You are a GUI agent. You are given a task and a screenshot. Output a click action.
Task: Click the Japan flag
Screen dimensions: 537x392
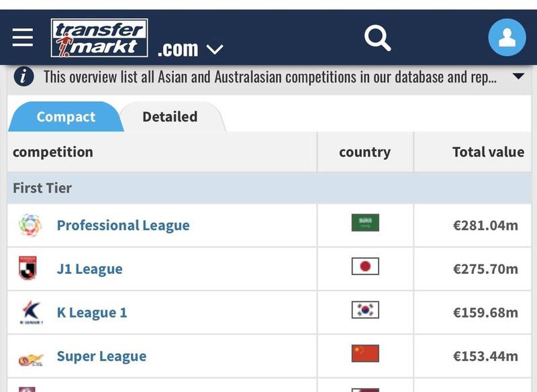pyautogui.click(x=365, y=266)
